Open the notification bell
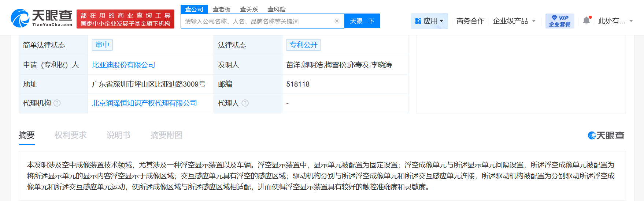The height and width of the screenshot is (201, 644). pyautogui.click(x=586, y=20)
